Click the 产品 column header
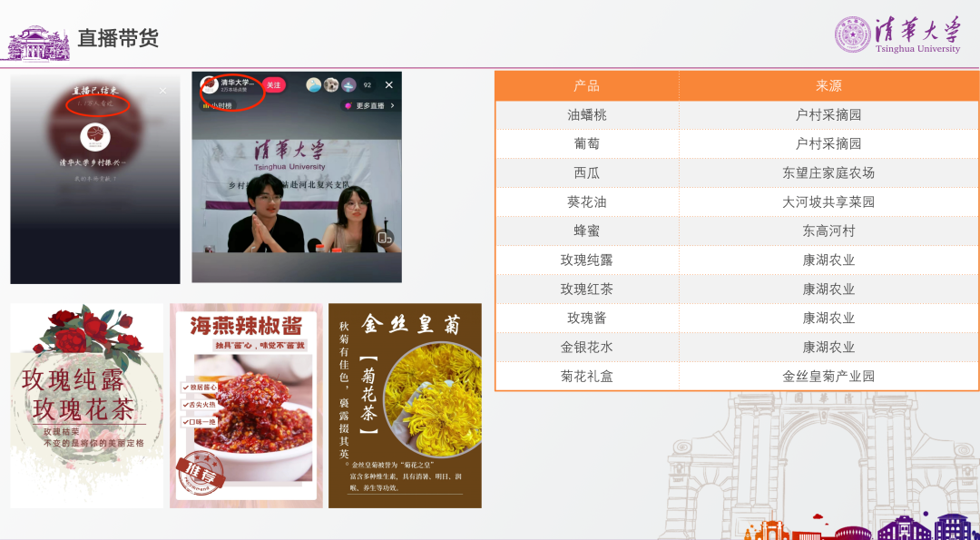The width and height of the screenshot is (980, 540). click(x=587, y=85)
